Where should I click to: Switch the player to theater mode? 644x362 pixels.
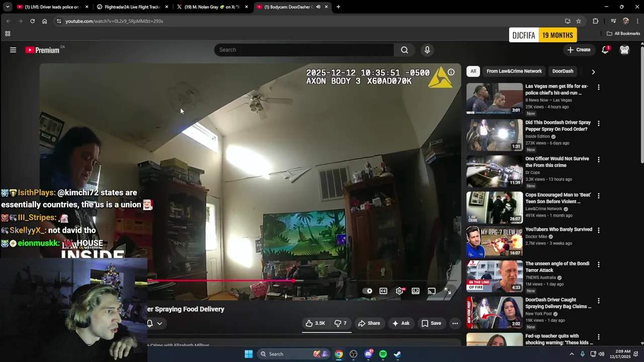click(416, 291)
